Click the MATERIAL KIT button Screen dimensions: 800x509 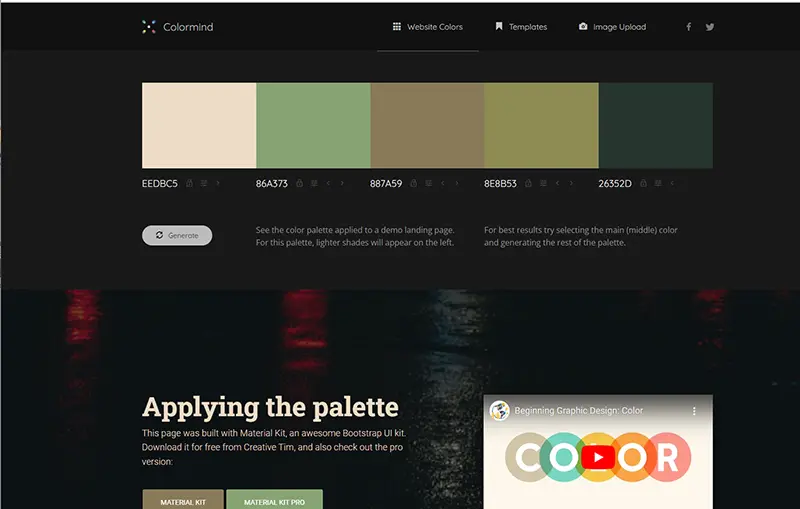183,499
